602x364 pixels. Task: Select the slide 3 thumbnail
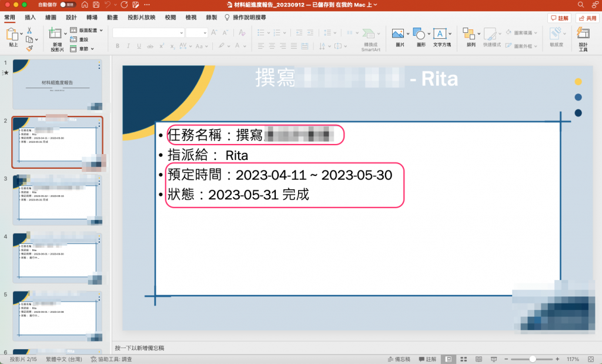click(57, 200)
